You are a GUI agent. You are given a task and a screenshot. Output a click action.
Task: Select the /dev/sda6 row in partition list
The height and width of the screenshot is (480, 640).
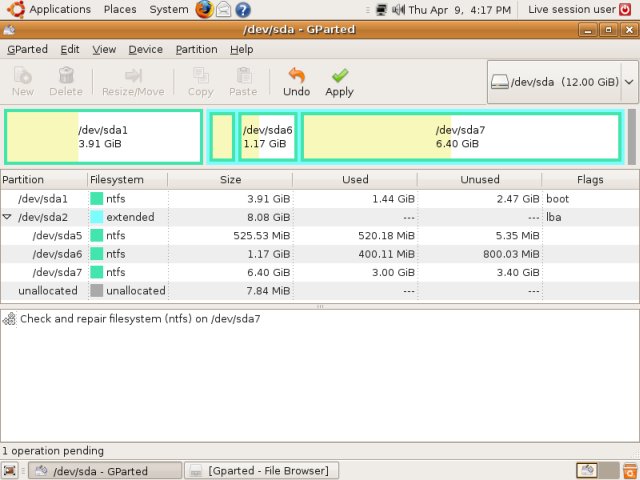[320, 254]
